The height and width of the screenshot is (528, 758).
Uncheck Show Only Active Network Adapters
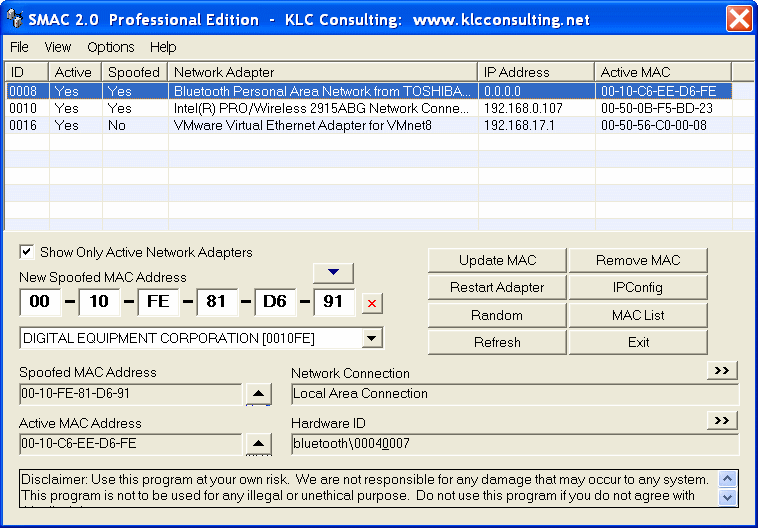27,252
